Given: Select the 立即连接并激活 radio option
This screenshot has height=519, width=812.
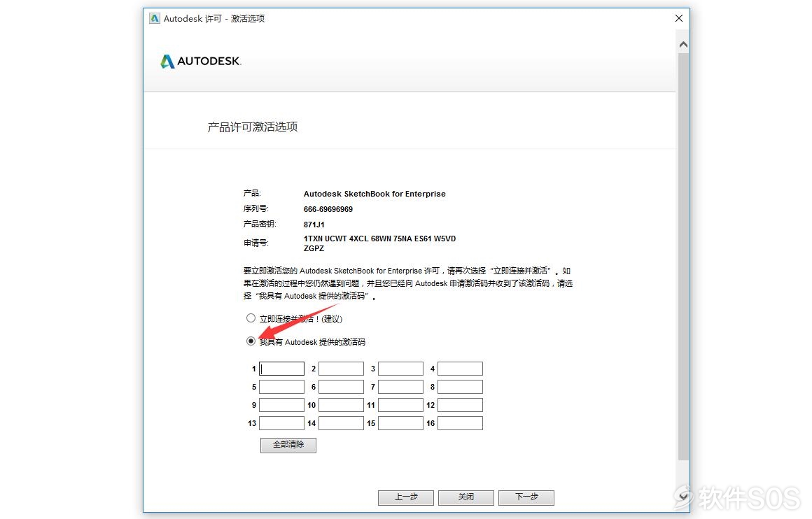Looking at the screenshot, I should click(x=251, y=318).
